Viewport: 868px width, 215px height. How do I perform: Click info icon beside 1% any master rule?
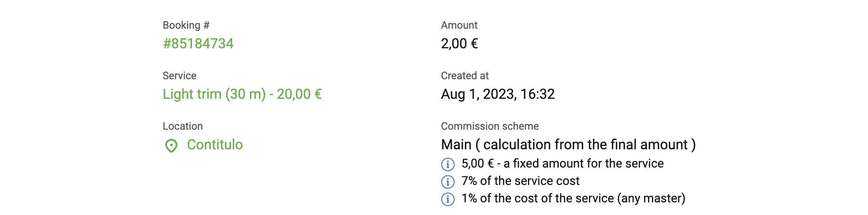coord(448,199)
